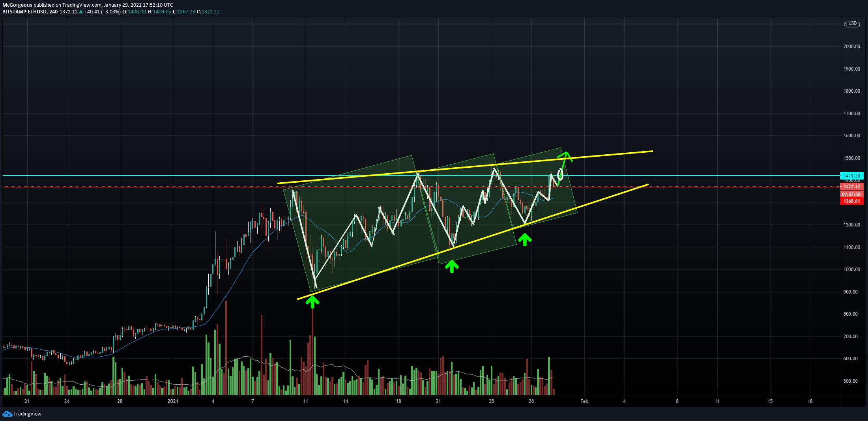
Task: Select the 240 timeframe value in header
Action: point(54,12)
